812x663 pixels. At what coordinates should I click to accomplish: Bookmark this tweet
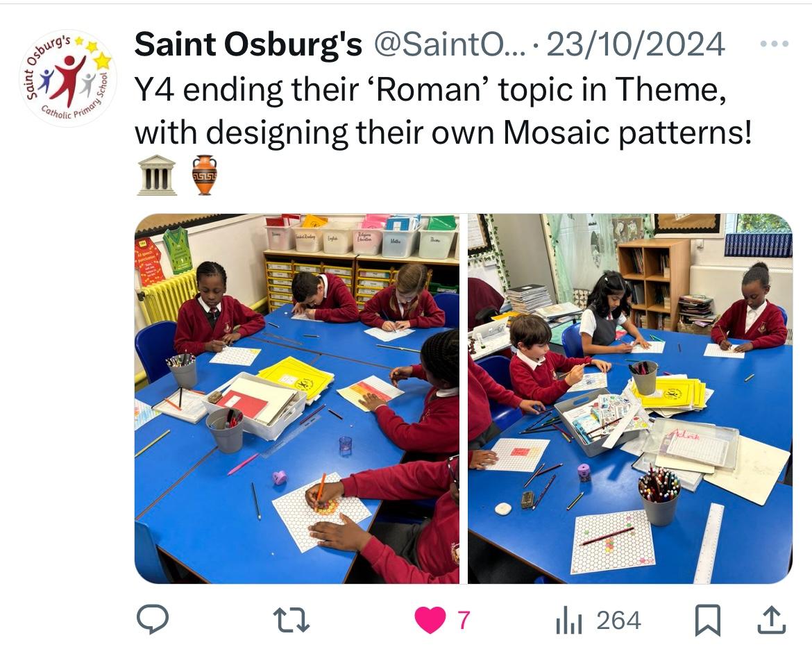[x=707, y=619]
